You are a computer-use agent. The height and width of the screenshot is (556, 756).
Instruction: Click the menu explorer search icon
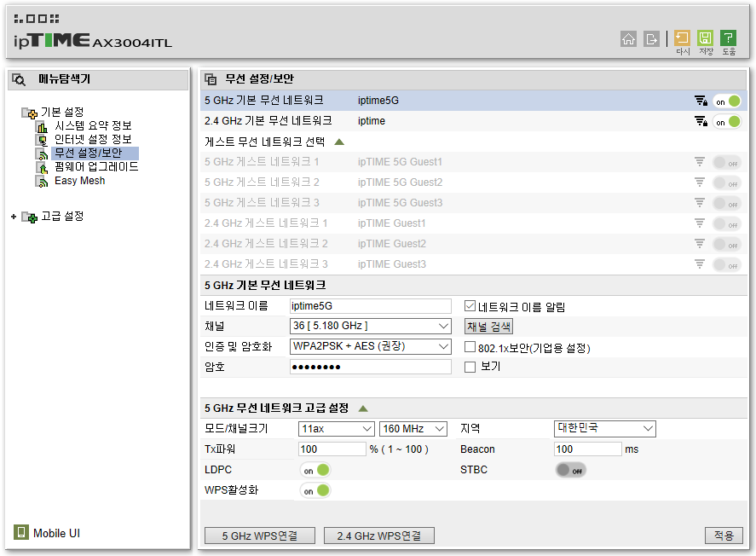point(18,78)
